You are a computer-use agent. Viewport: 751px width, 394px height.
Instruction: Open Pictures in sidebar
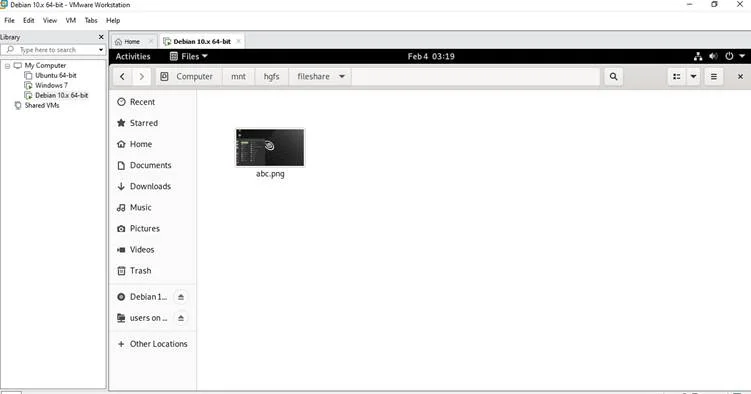coord(153,228)
